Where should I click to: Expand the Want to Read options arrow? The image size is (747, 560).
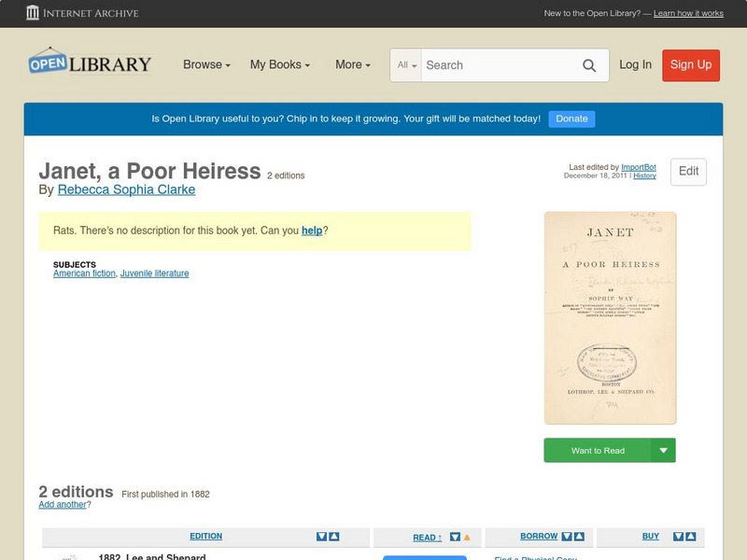point(663,450)
